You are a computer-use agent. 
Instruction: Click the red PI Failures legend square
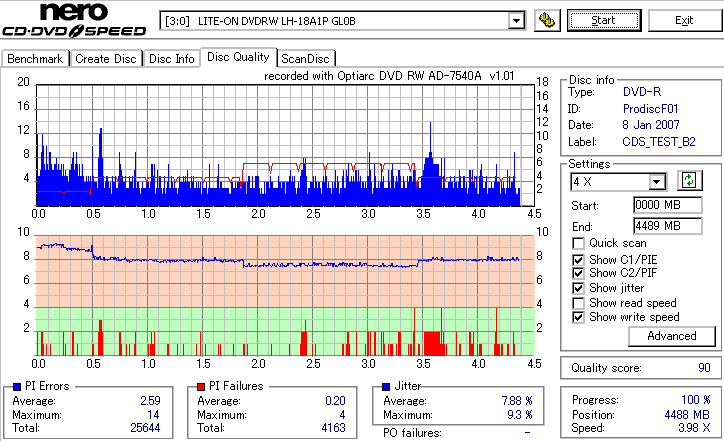[x=201, y=387]
